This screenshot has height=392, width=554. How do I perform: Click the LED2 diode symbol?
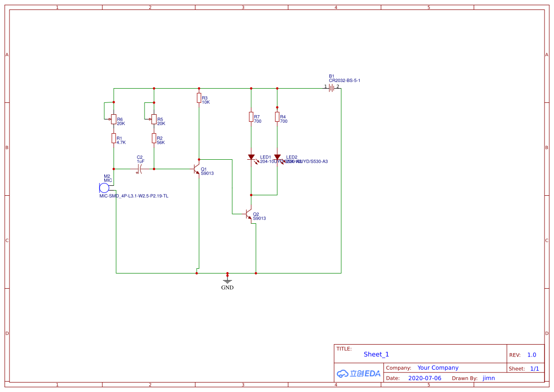tap(277, 158)
